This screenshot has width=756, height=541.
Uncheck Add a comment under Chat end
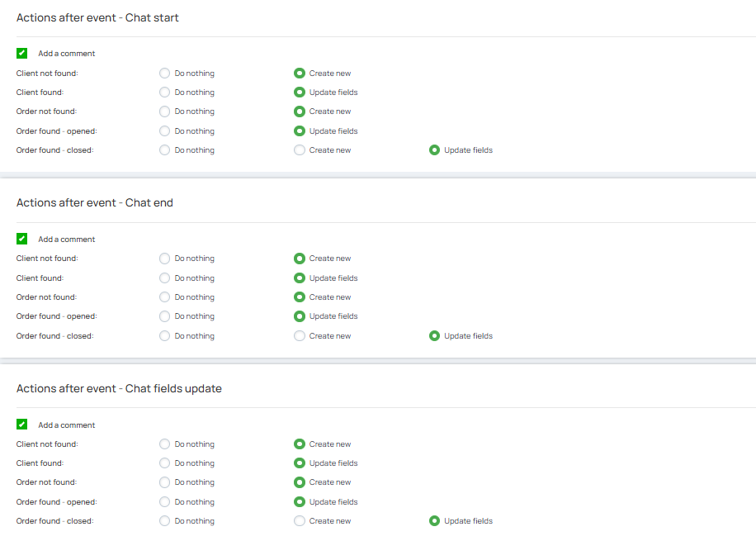coord(22,240)
